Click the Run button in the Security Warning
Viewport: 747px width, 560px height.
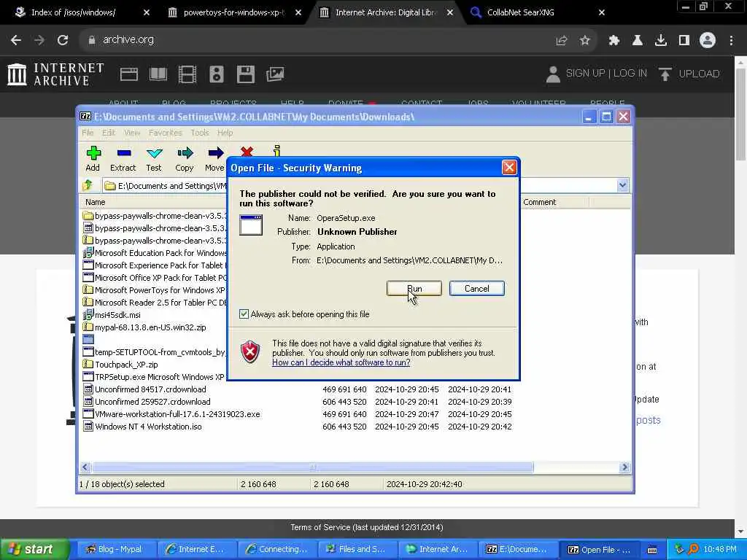(414, 289)
